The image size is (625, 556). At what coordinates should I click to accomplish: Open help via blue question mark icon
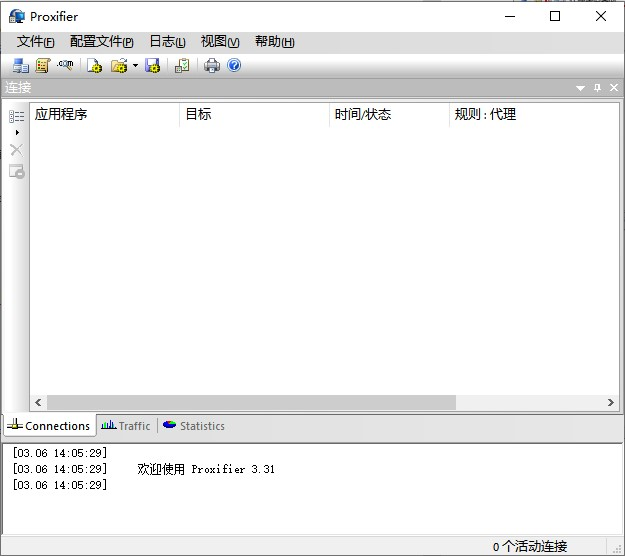point(234,66)
